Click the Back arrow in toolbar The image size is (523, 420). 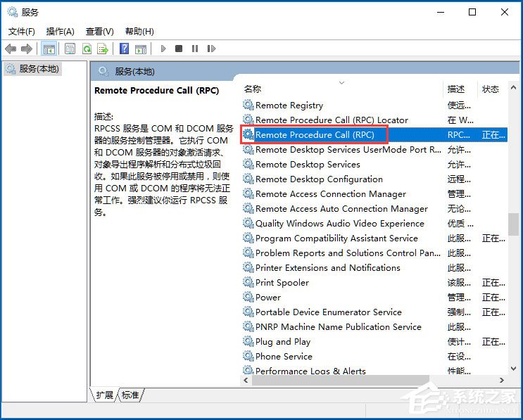pyautogui.click(x=11, y=49)
